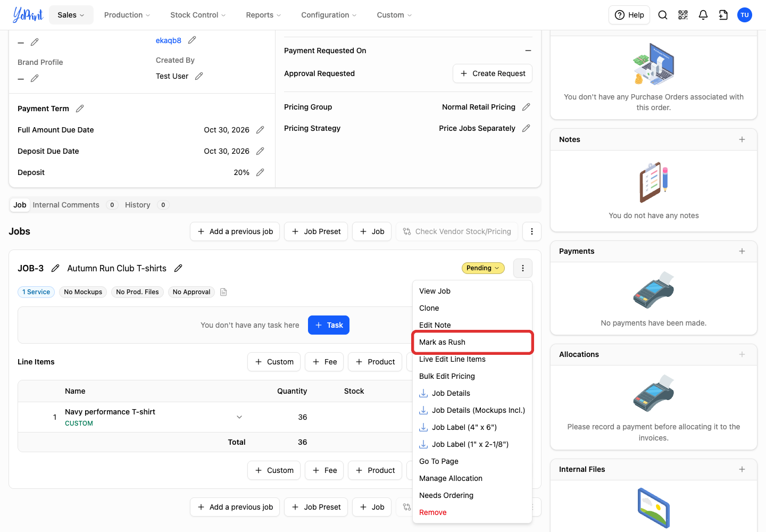Open the Configuration dropdown

pyautogui.click(x=329, y=15)
